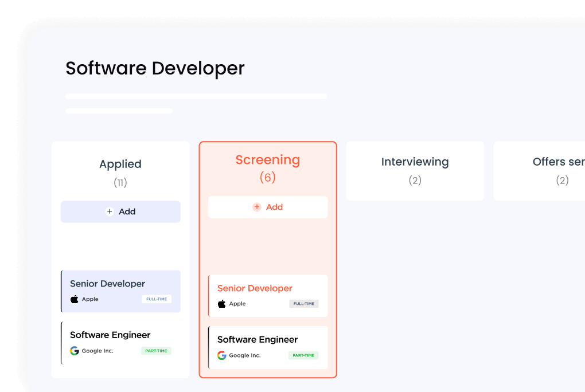
Task: Select the Applied column header
Action: click(120, 164)
